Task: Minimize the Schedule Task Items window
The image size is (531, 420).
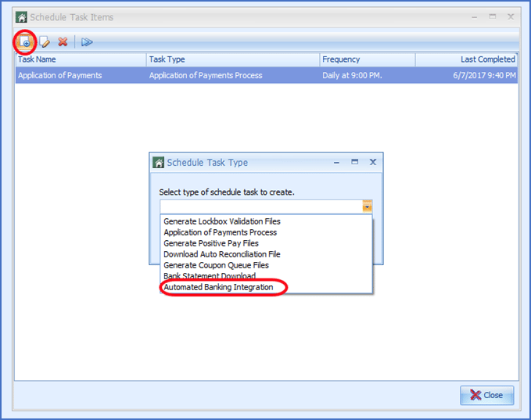Action: (x=475, y=17)
